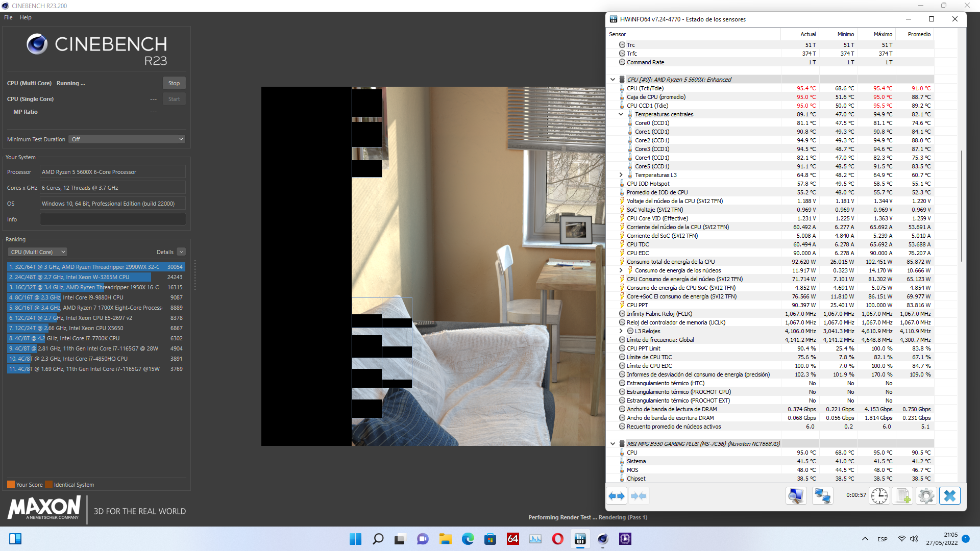Open Microsoft Edge from taskbar
980x551 pixels.
coord(468,539)
